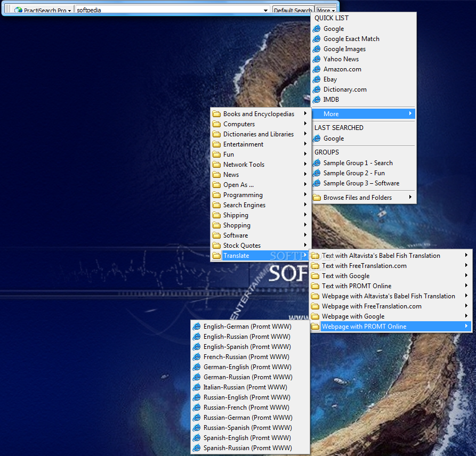Viewport: 476px width, 456px height.
Task: Click Google under Last Searched
Action: (x=364, y=139)
